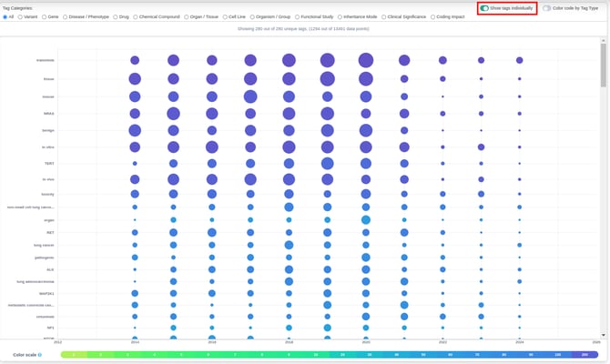The height and width of the screenshot is (364, 610).
Task: Toggle Show tags individually switch
Action: (484, 8)
